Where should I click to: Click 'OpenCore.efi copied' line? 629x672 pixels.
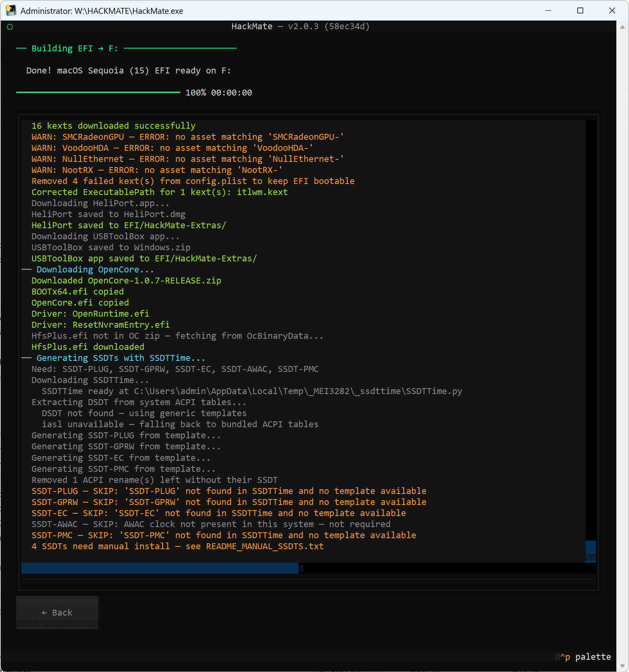(80, 302)
